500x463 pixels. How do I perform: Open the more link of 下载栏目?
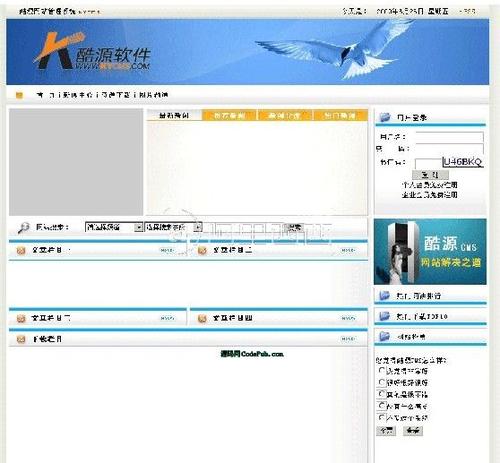(348, 339)
